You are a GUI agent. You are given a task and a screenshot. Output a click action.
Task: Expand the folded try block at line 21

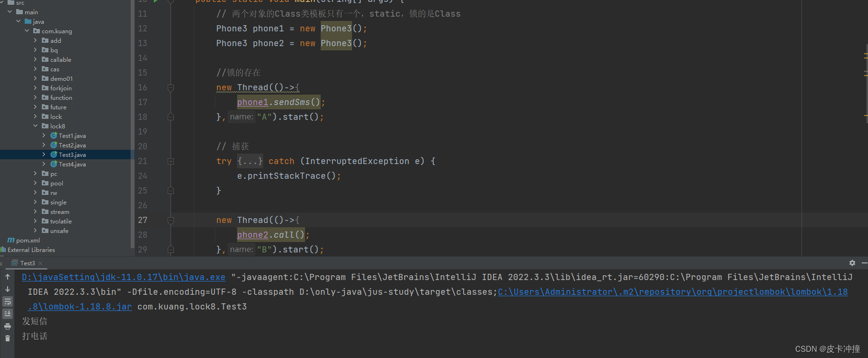[171, 161]
